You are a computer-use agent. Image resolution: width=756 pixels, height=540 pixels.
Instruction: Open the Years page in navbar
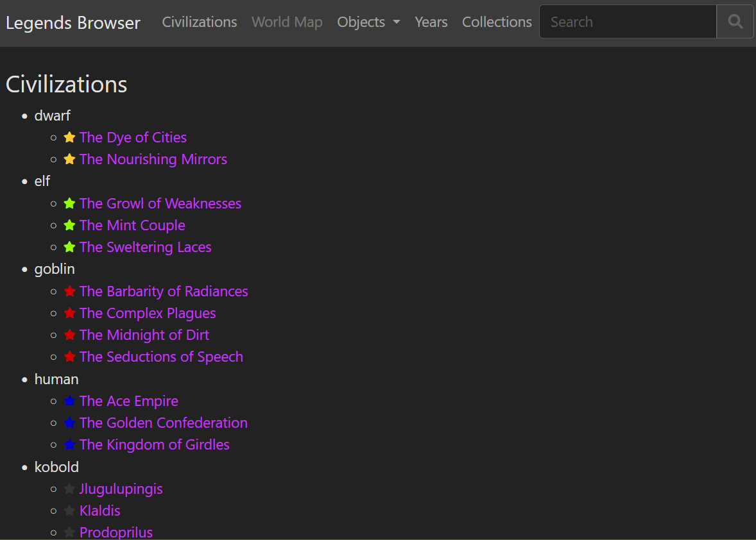coord(431,22)
